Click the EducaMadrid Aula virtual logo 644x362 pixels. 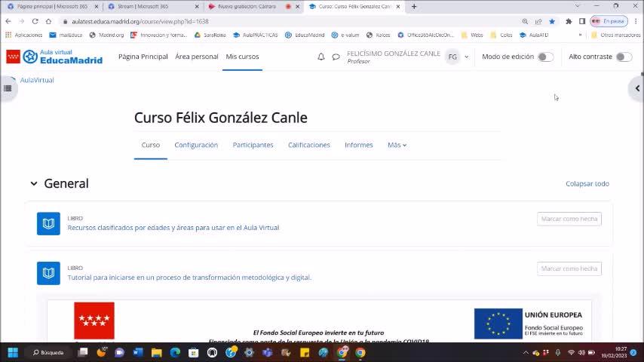tap(54, 57)
